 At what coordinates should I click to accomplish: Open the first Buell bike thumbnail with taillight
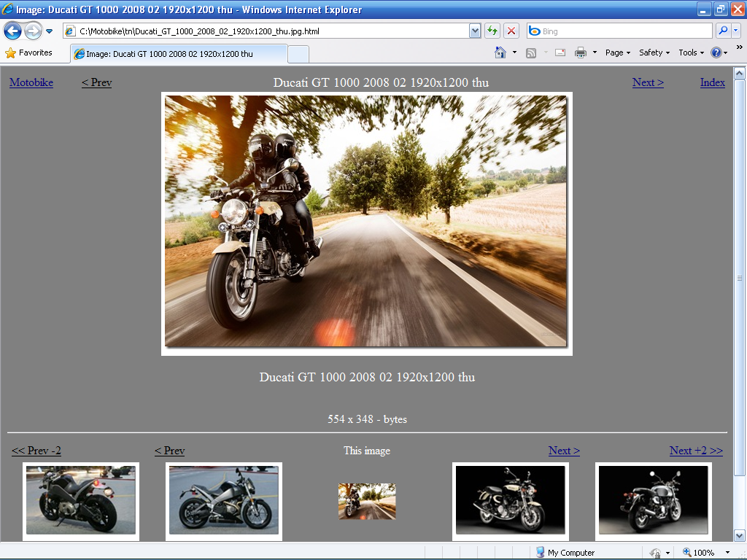click(81, 500)
